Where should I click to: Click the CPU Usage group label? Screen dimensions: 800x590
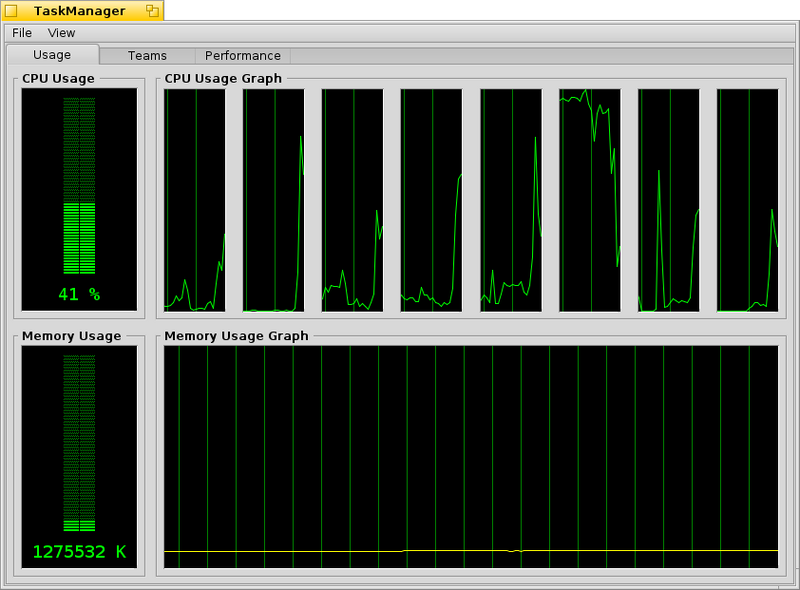[x=58, y=79]
